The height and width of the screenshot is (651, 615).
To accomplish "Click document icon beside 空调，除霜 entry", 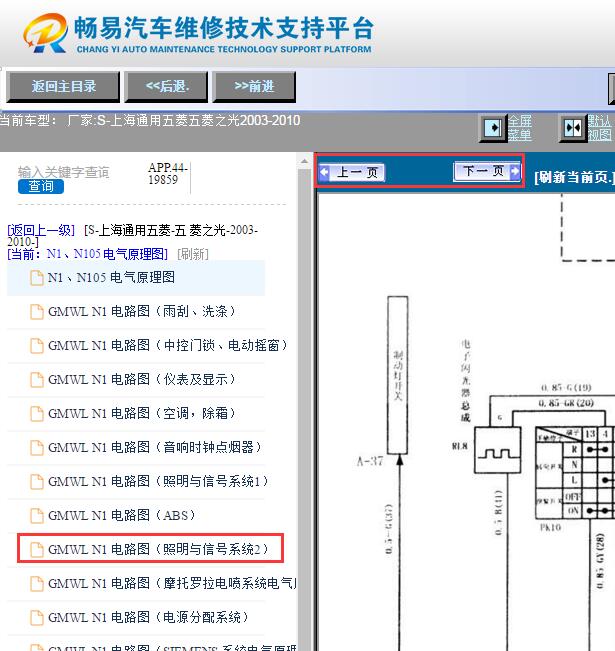I will pyautogui.click(x=37, y=414).
